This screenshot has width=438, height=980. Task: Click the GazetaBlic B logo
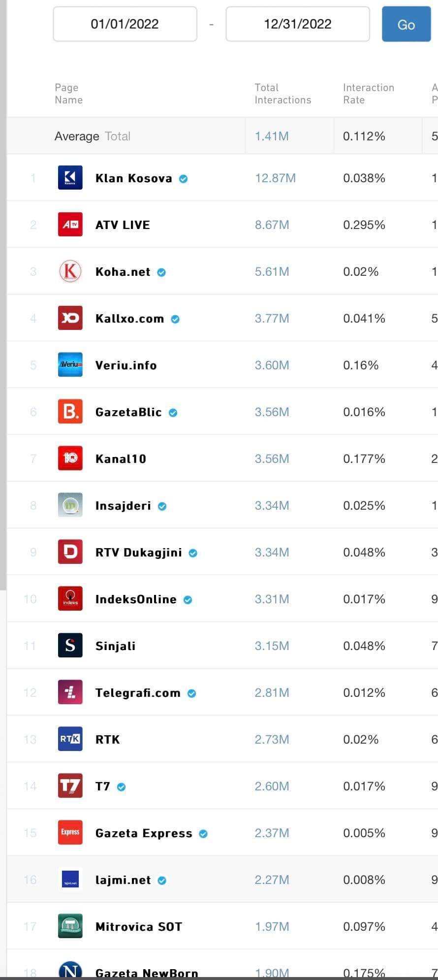tap(70, 412)
